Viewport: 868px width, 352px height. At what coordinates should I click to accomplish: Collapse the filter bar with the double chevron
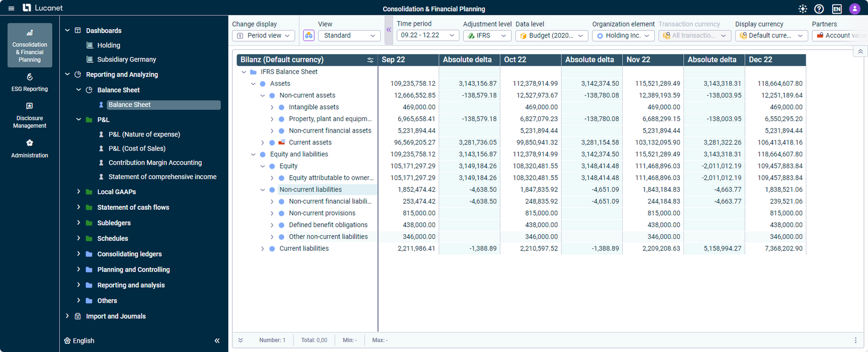(388, 30)
